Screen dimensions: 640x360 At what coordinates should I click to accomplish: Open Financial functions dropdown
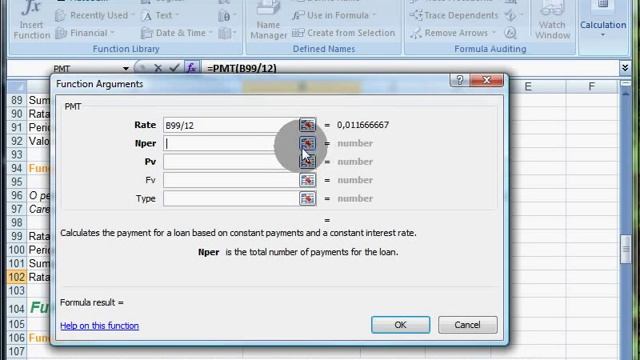click(x=85, y=33)
